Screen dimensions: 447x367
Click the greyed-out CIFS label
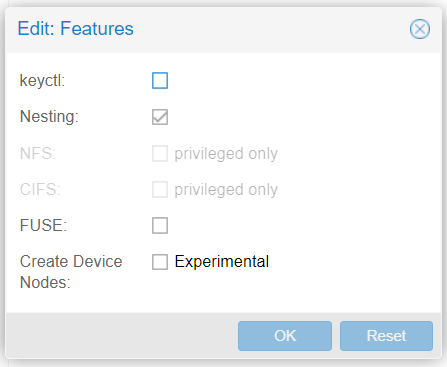(40, 189)
